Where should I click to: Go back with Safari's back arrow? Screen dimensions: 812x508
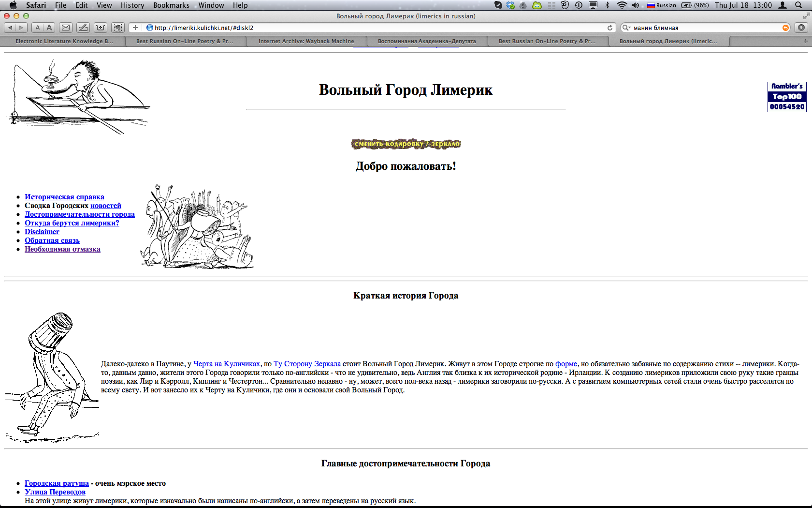click(10, 28)
